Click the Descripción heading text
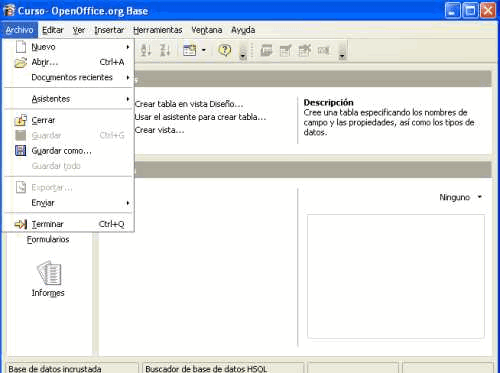 coord(328,102)
